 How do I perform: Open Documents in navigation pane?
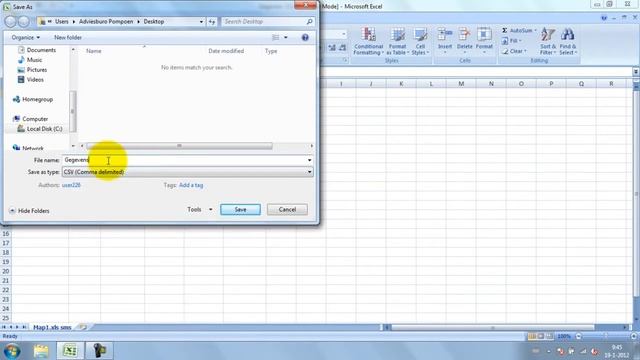click(37, 50)
